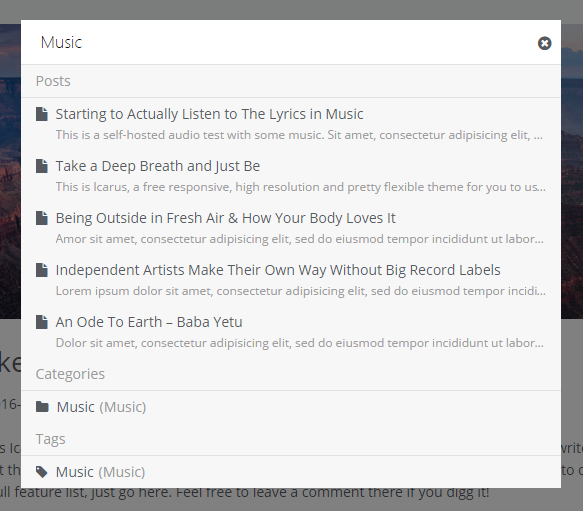Close the search modal with the X icon
Screen dimensions: 583x511
coord(544,43)
